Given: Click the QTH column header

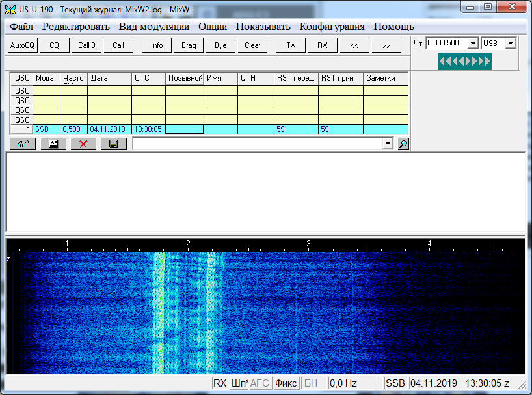Looking at the screenshot, I should point(256,78).
